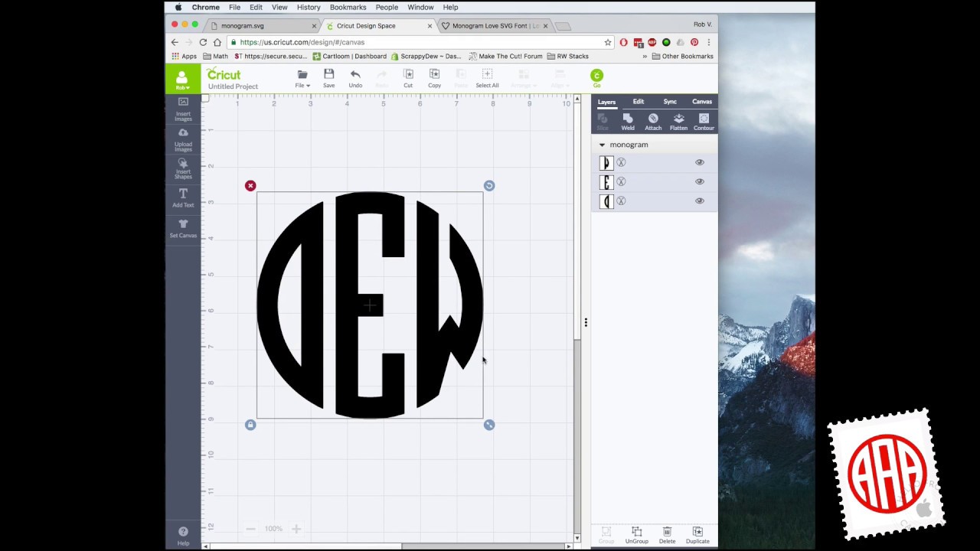Screen dimensions: 980x551
Task: Switch to the Sync tab
Action: click(670, 102)
